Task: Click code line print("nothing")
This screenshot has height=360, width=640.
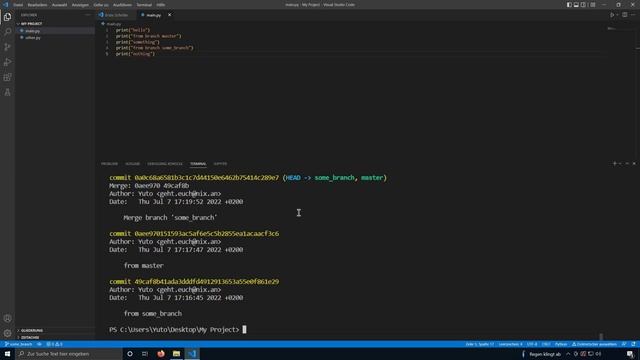Action: pyautogui.click(x=135, y=54)
